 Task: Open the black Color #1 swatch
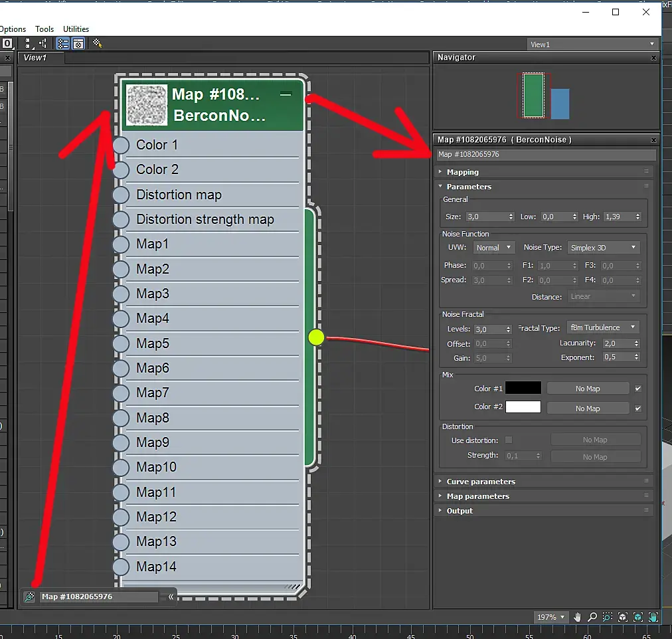[523, 388]
